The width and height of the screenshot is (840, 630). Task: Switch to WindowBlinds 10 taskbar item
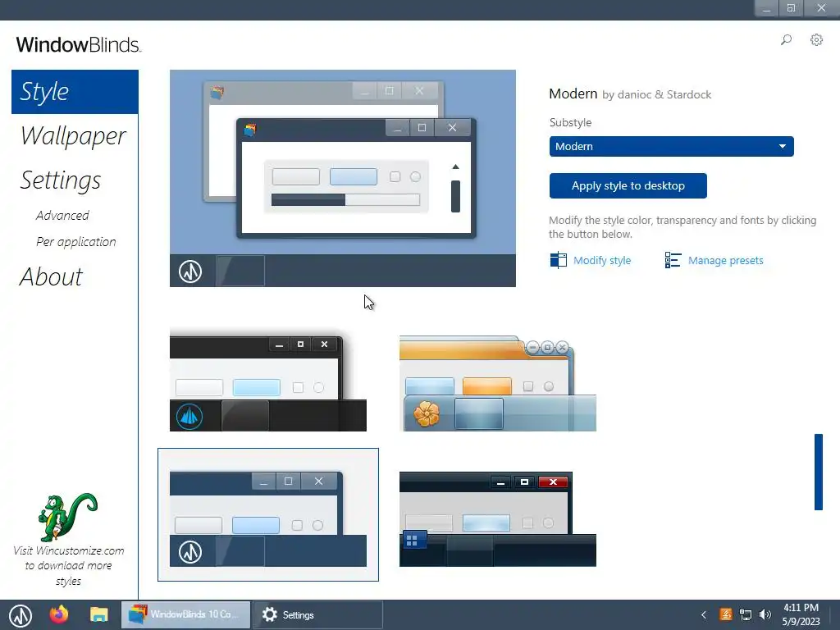point(185,614)
